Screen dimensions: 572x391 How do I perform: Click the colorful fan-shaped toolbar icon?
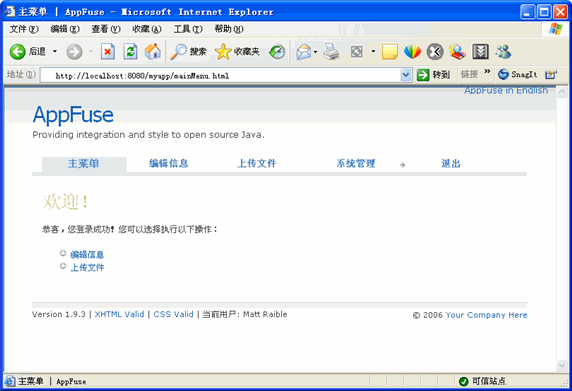tap(412, 52)
